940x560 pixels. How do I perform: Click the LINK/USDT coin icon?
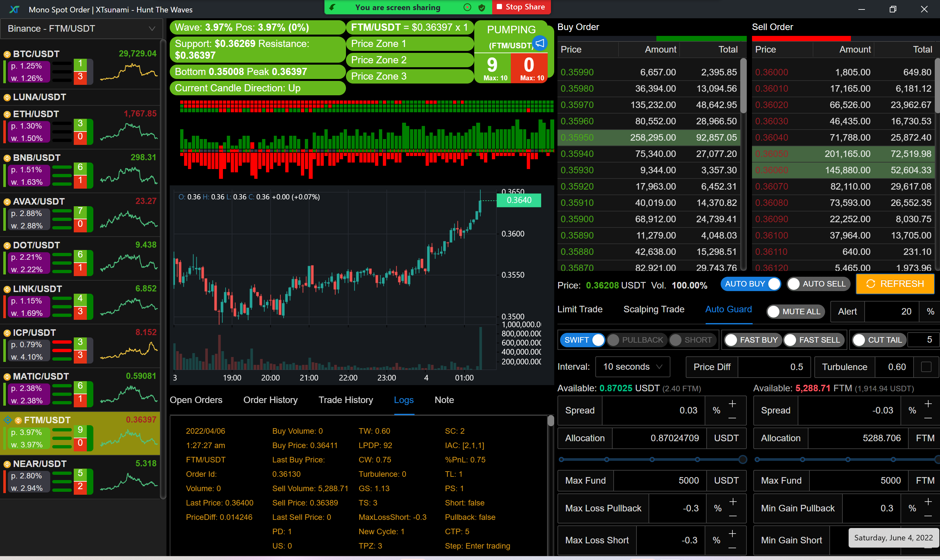(7, 289)
